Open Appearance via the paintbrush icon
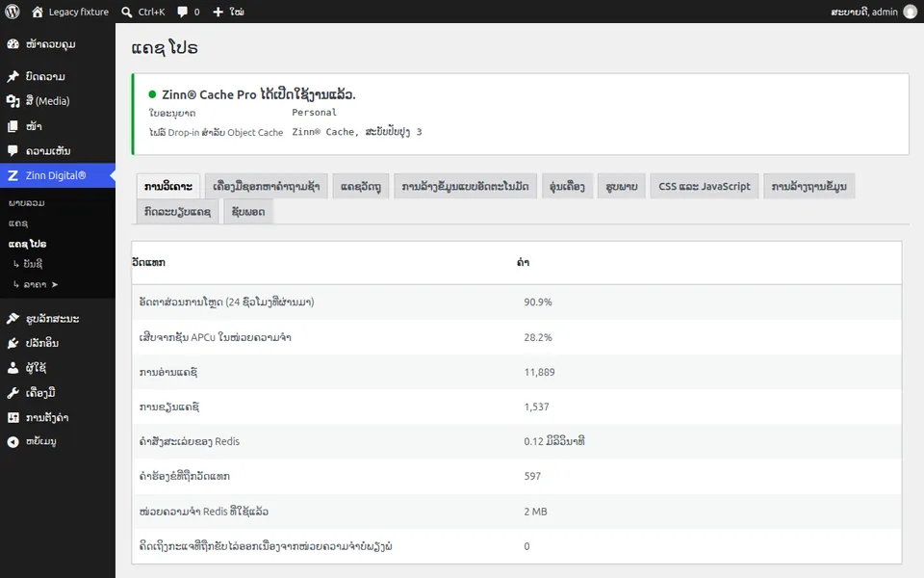The width and height of the screenshot is (924, 578). point(13,319)
